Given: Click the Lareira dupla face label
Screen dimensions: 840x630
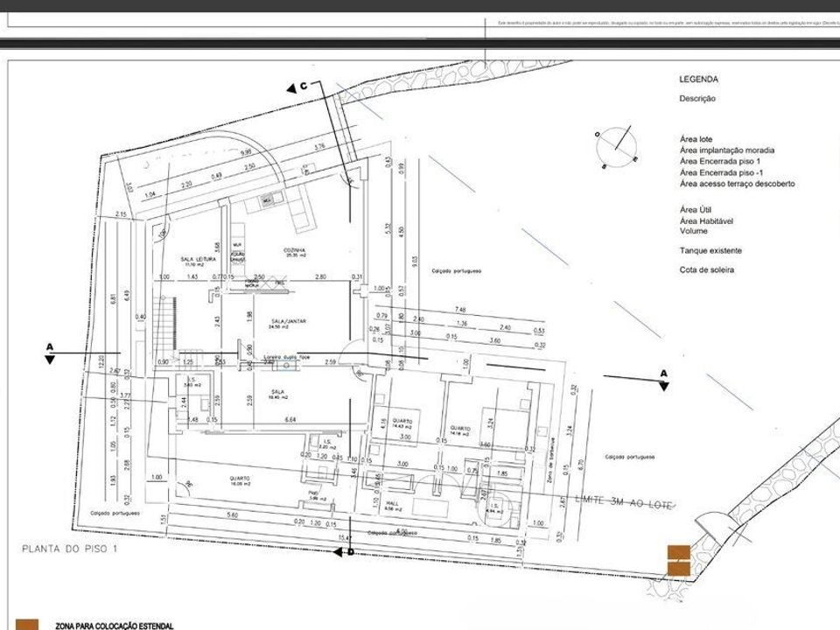Looking at the screenshot, I should 287,357.
